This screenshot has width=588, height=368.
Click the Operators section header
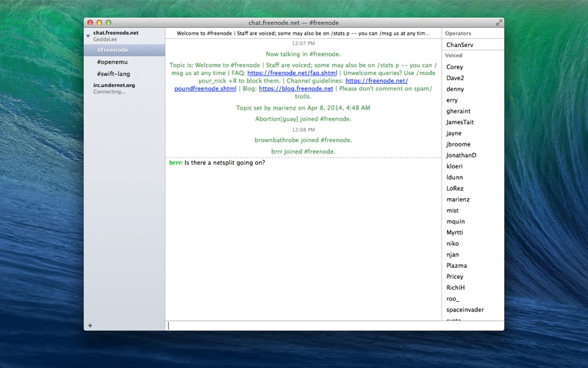click(458, 33)
